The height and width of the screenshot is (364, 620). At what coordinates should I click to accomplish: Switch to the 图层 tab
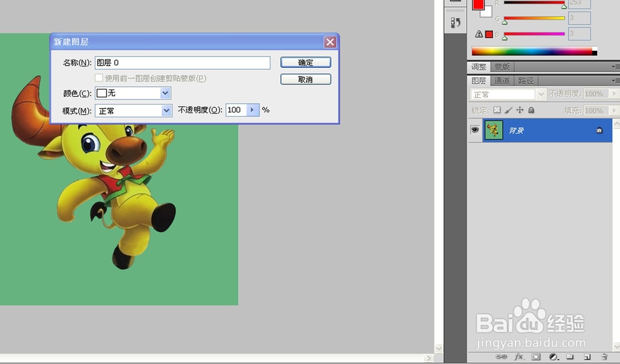pos(479,81)
